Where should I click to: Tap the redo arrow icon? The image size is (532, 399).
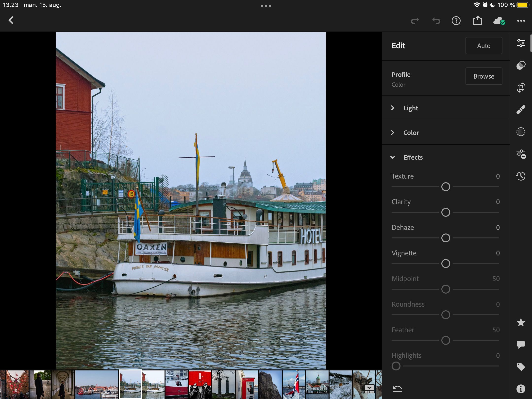(x=415, y=21)
